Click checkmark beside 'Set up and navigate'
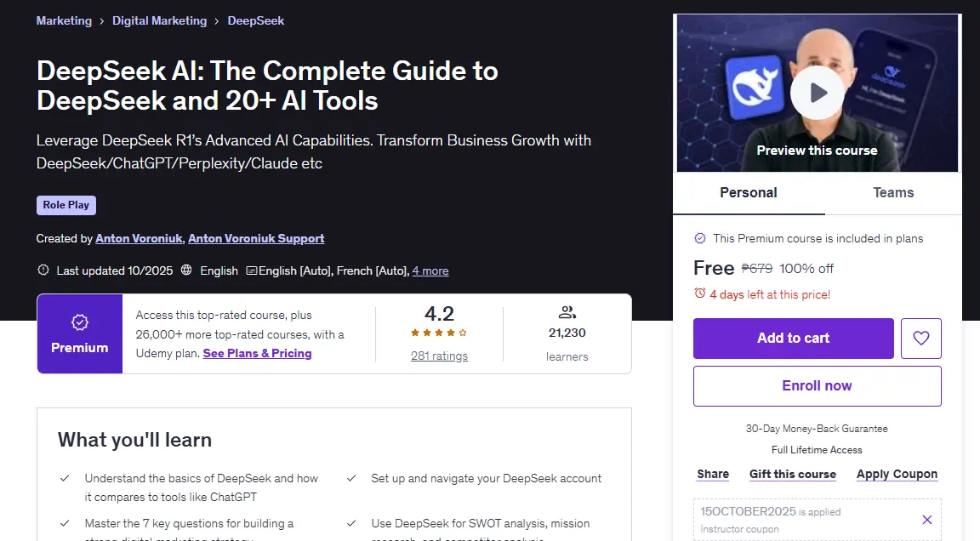Screen dimensions: 980x541 click(x=351, y=479)
